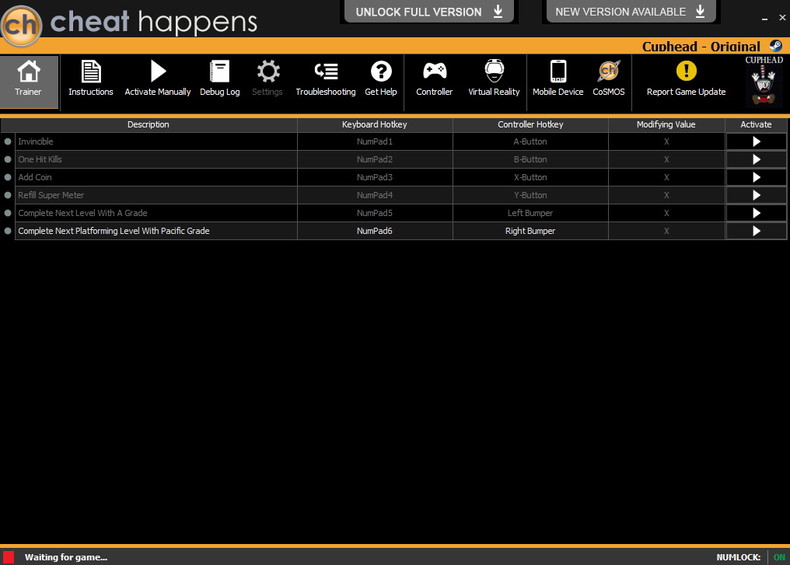Toggle the Add Coin status indicator
The image size is (790, 565).
(x=8, y=177)
